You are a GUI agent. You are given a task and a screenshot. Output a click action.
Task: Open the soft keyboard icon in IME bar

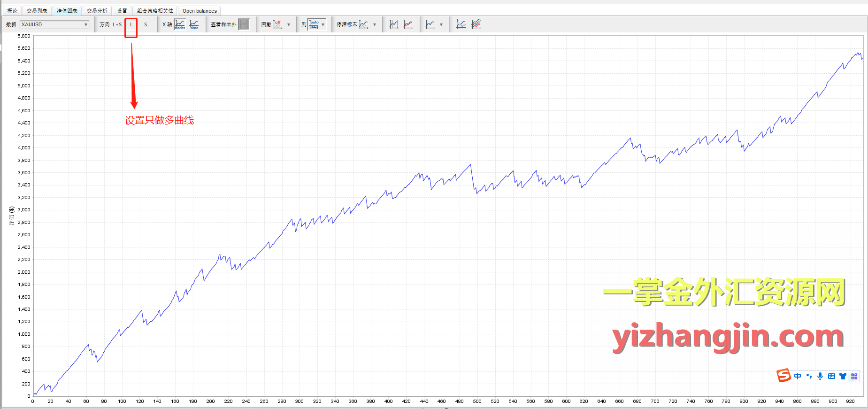(x=831, y=376)
